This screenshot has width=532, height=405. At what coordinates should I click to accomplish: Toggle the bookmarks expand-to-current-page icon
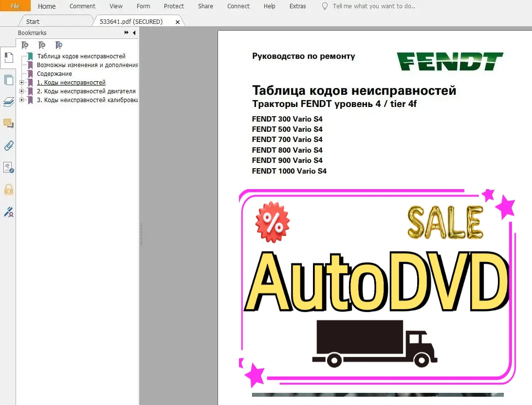(58, 45)
